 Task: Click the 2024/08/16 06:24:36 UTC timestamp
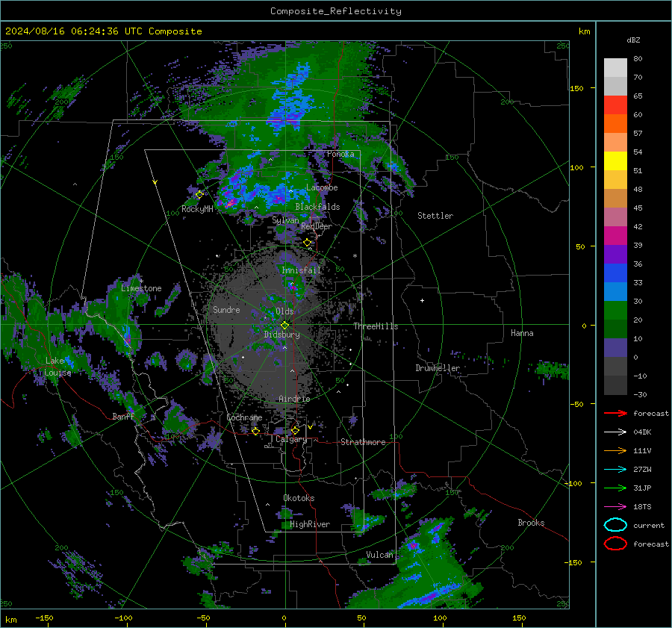pyautogui.click(x=103, y=31)
